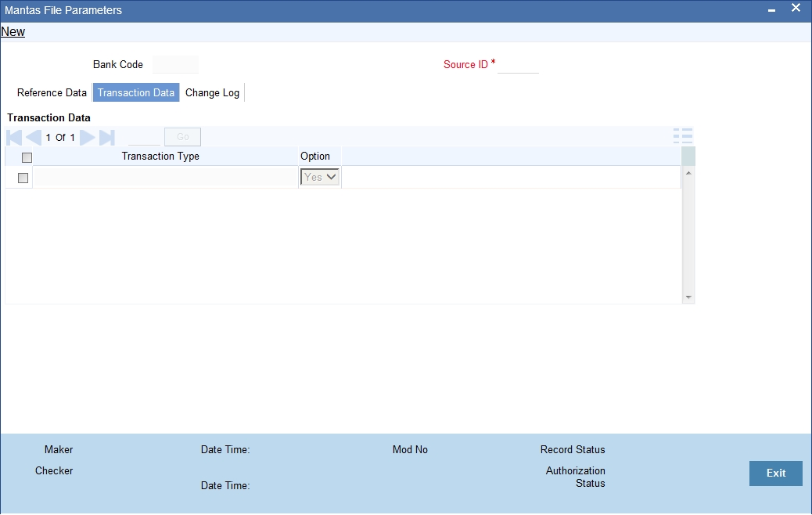Open the Change Log tab

click(212, 92)
